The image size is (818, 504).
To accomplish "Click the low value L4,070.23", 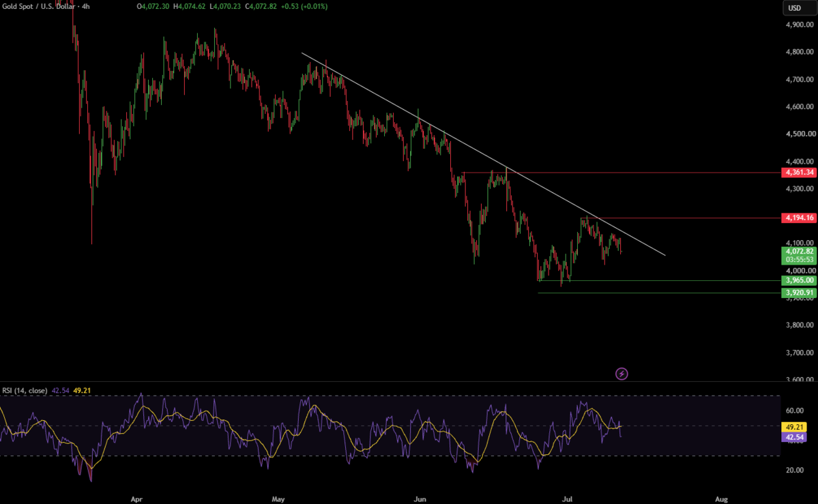I will [x=225, y=6].
